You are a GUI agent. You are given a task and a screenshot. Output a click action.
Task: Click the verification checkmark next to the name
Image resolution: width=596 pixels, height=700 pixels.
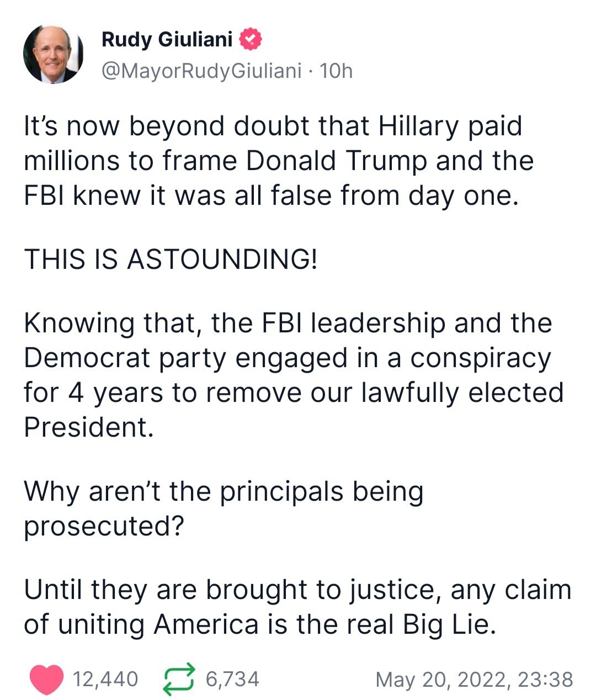point(250,39)
